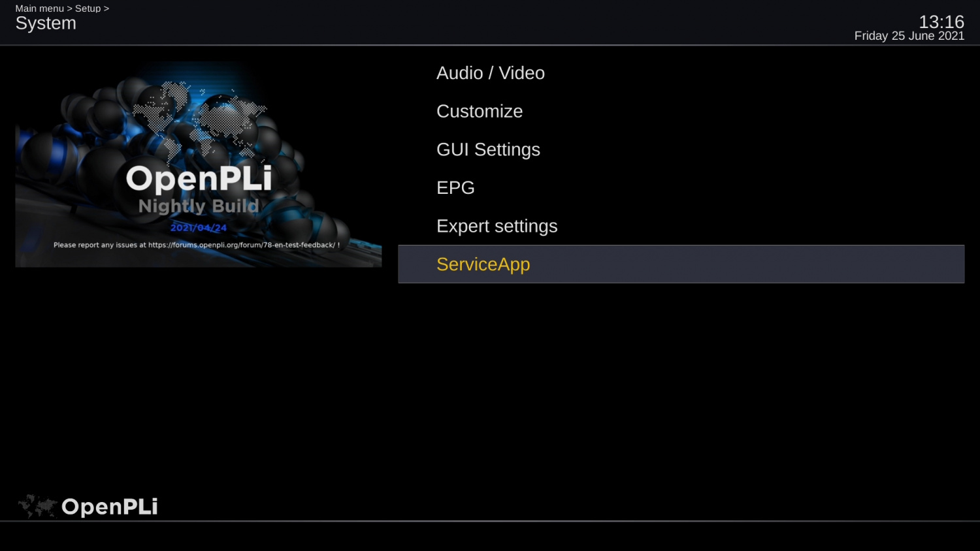This screenshot has width=980, height=551.
Task: Click the world map icon beside OpenPLi
Action: tap(38, 507)
